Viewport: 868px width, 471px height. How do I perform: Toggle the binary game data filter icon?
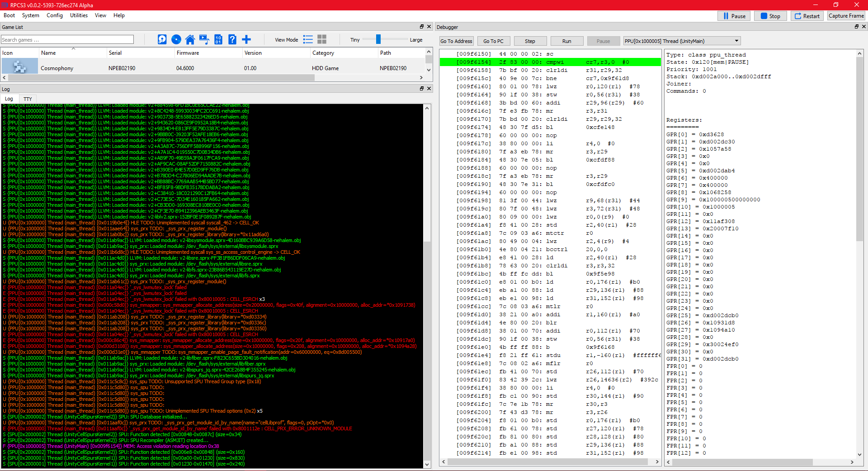tap(218, 40)
